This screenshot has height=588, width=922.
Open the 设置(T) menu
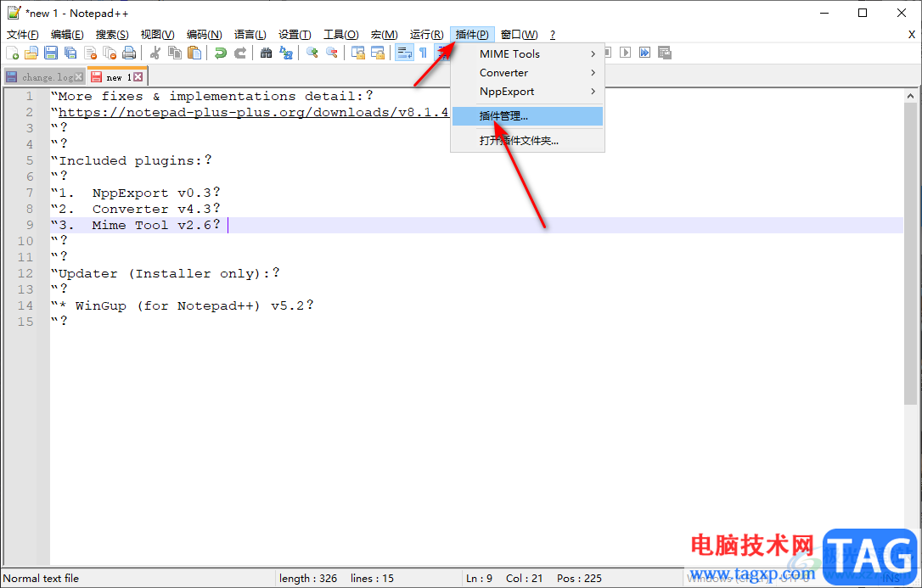(295, 35)
